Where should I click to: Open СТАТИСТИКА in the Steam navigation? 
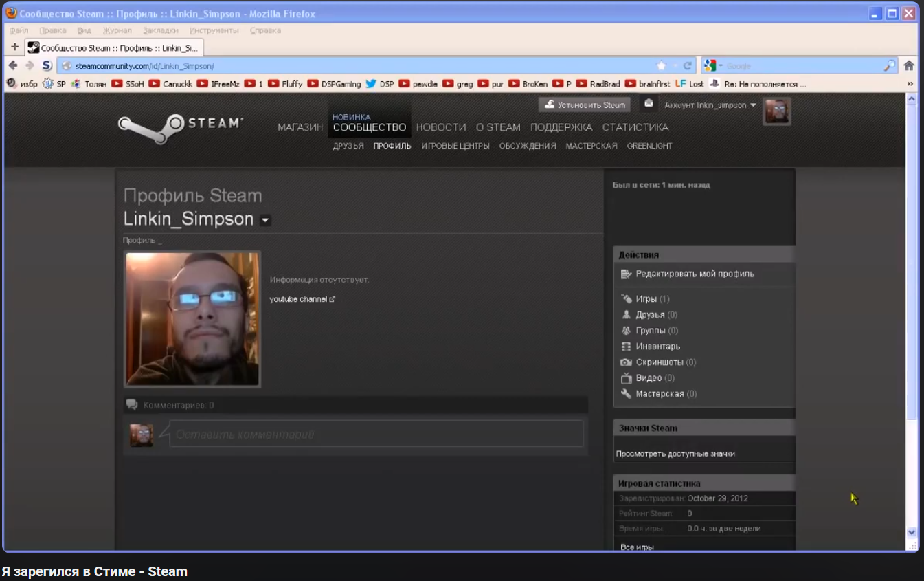coord(635,127)
